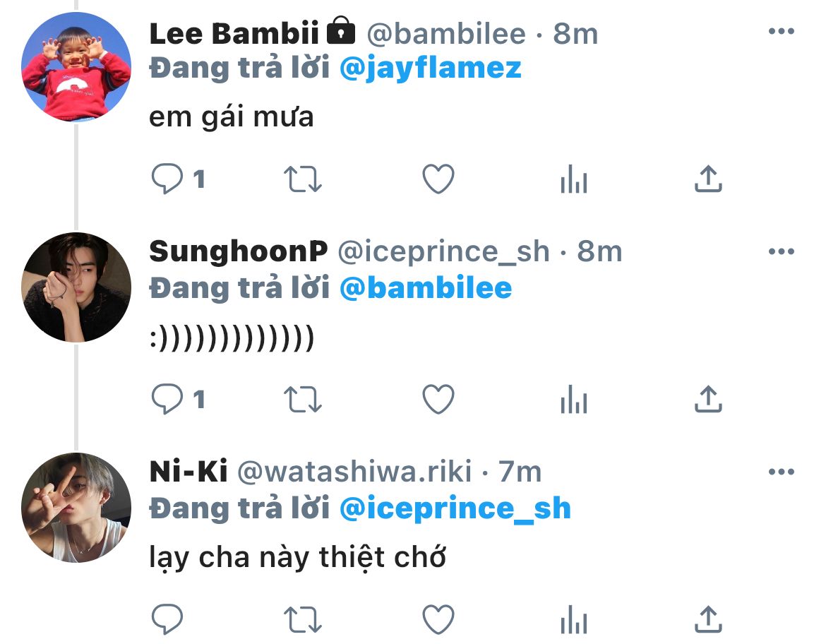The width and height of the screenshot is (826, 644).
Task: Like SunghoonP's tweet
Action: click(438, 400)
